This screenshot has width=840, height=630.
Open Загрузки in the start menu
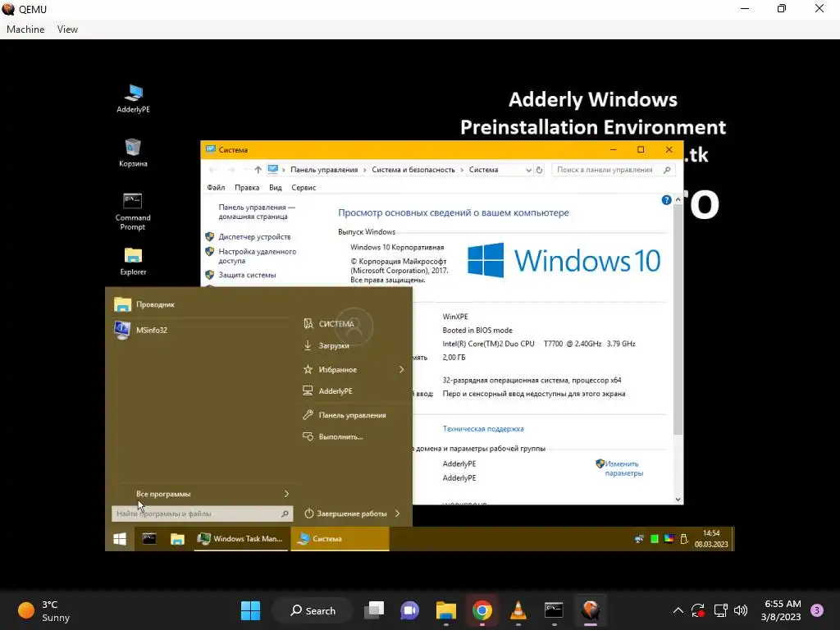click(x=333, y=345)
